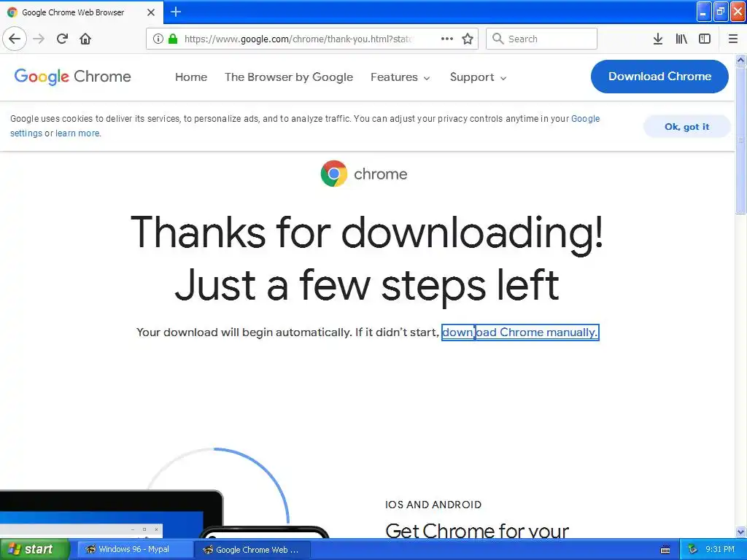Image resolution: width=747 pixels, height=560 pixels.
Task: Open the hamburger application menu
Action: point(733,39)
